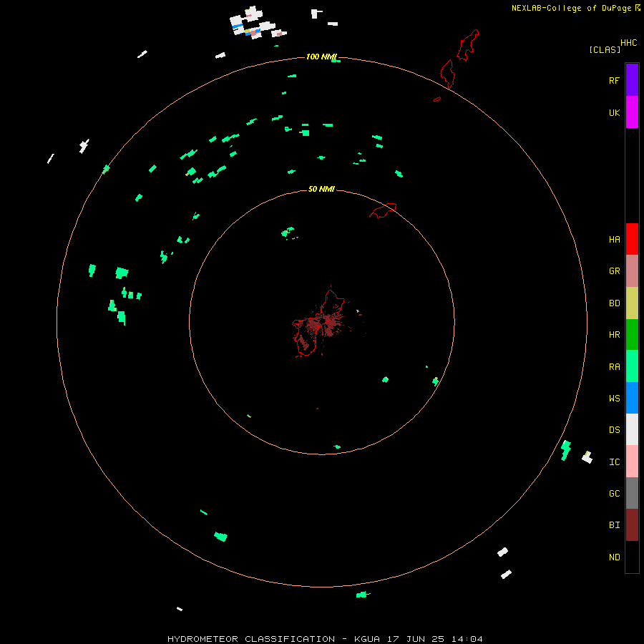Screen dimensions: 644x644
Task: Click the DS white legend swatch
Action: 632,429
